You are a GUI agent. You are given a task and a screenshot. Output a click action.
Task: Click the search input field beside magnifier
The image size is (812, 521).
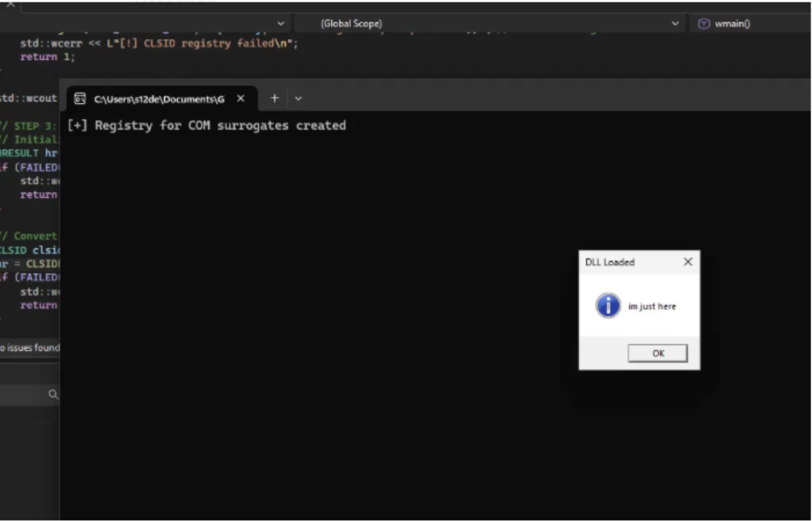coord(24,395)
